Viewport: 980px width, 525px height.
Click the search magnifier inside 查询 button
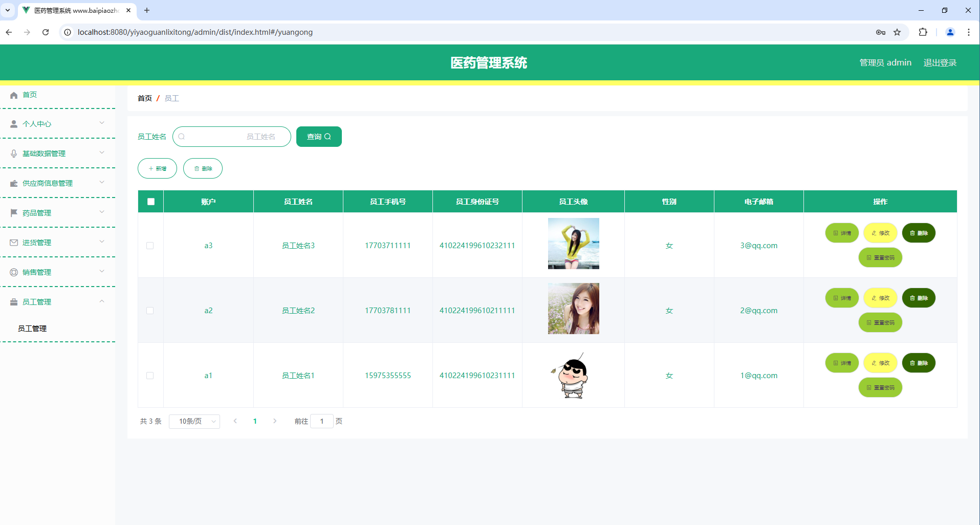click(x=328, y=136)
